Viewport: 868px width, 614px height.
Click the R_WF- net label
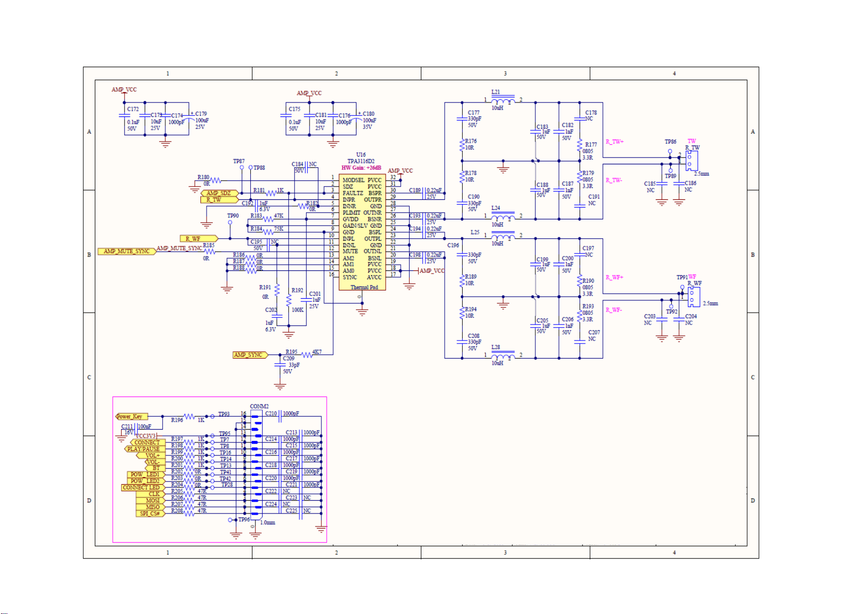click(614, 310)
